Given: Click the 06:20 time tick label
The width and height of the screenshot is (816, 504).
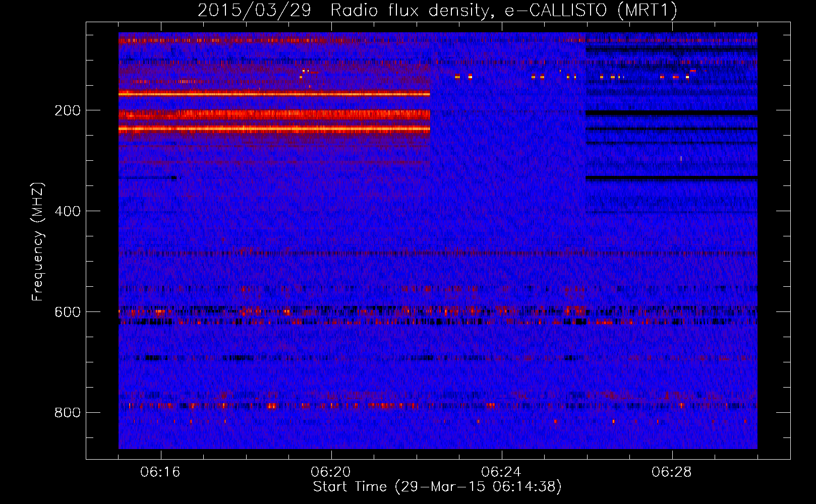Looking at the screenshot, I should [331, 472].
